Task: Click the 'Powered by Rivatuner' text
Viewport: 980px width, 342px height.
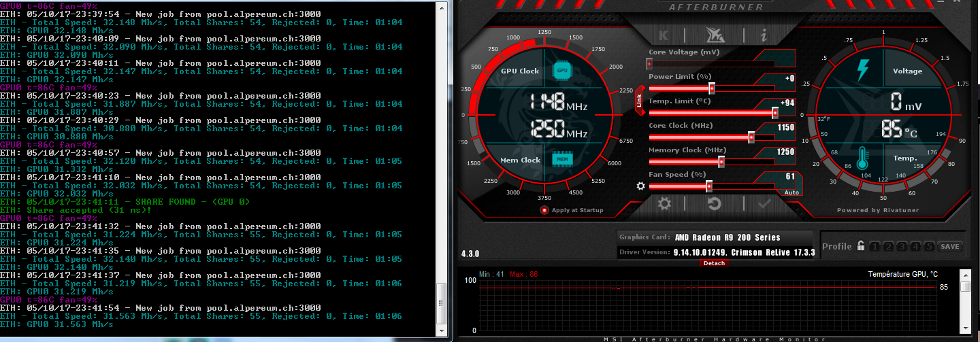Action: coord(878,210)
